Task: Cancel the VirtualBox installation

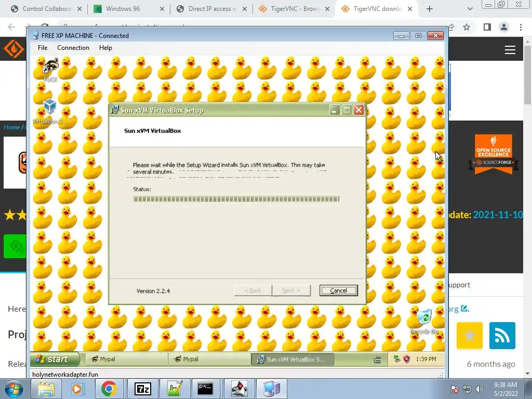Action: click(x=338, y=290)
